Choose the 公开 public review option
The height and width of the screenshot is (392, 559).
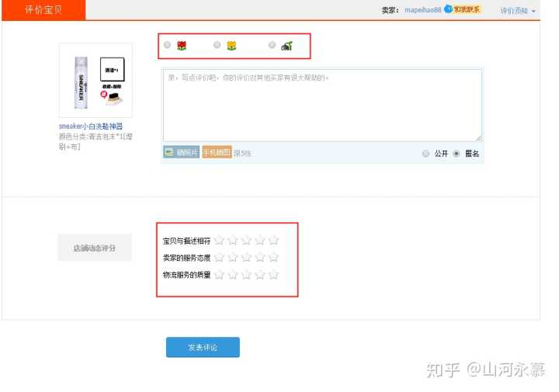tap(425, 154)
